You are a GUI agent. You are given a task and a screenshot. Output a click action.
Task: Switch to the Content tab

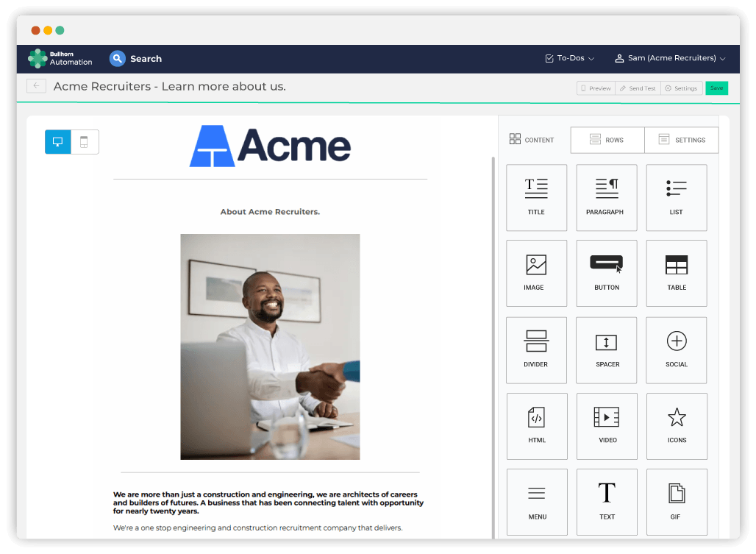coord(532,140)
